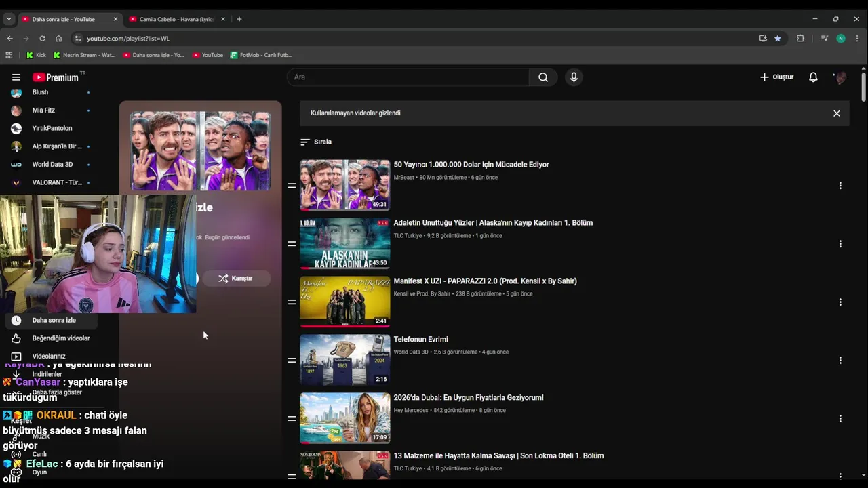
Task: Open the 50 Yayıncı video thumbnail
Action: (x=345, y=185)
